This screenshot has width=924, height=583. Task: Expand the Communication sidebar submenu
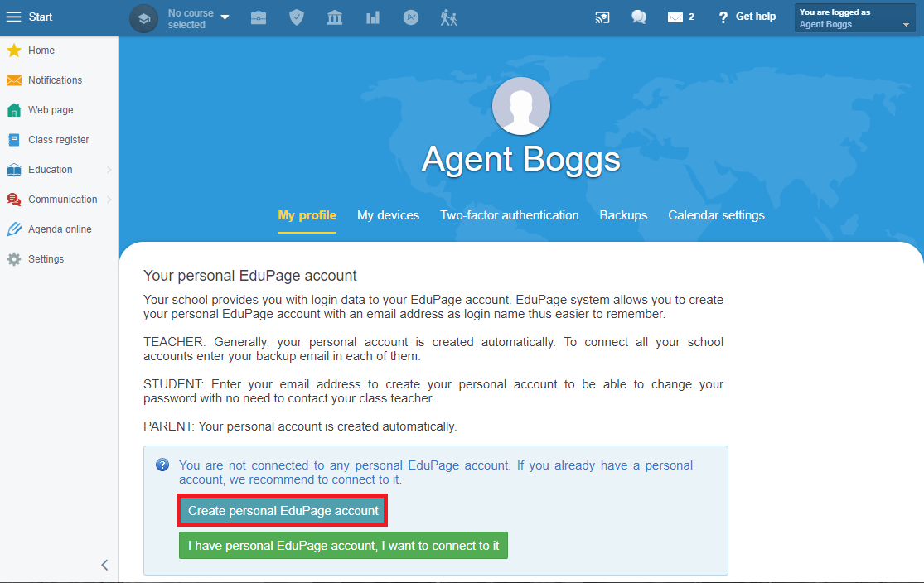pos(59,199)
